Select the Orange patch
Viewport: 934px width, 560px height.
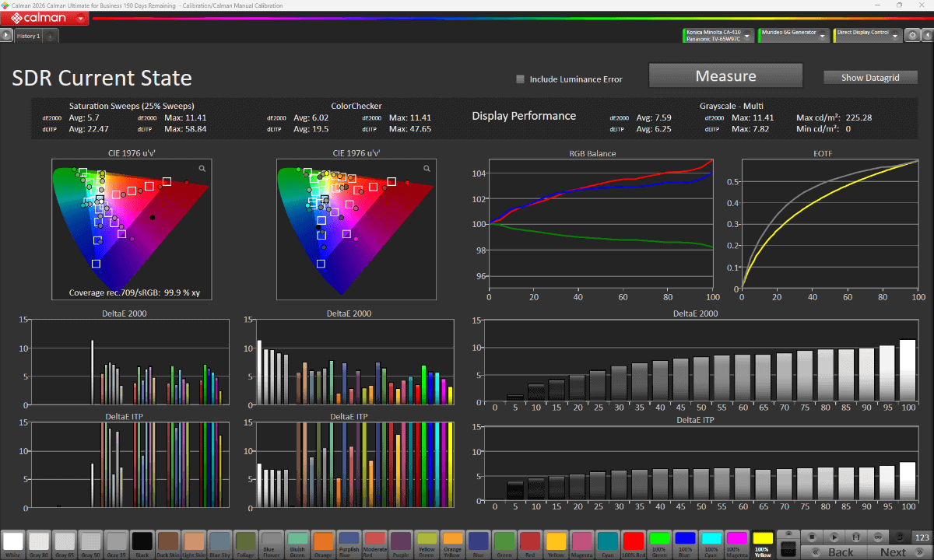point(324,543)
